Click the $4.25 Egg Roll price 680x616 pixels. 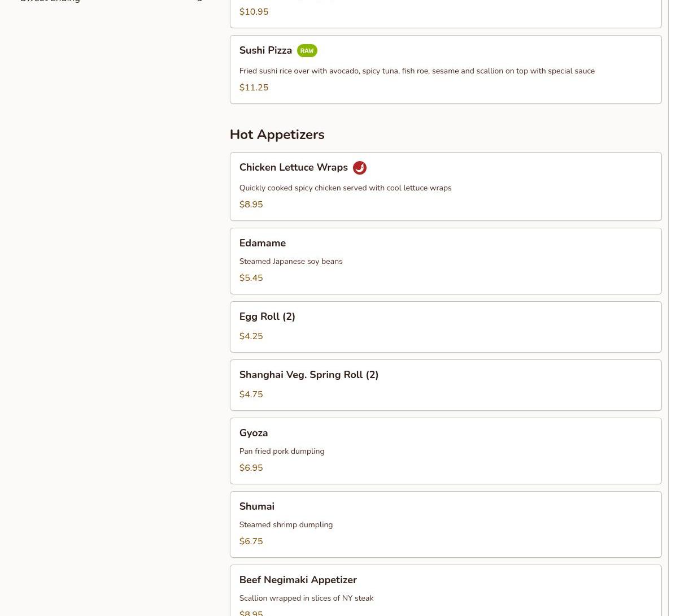tap(251, 336)
